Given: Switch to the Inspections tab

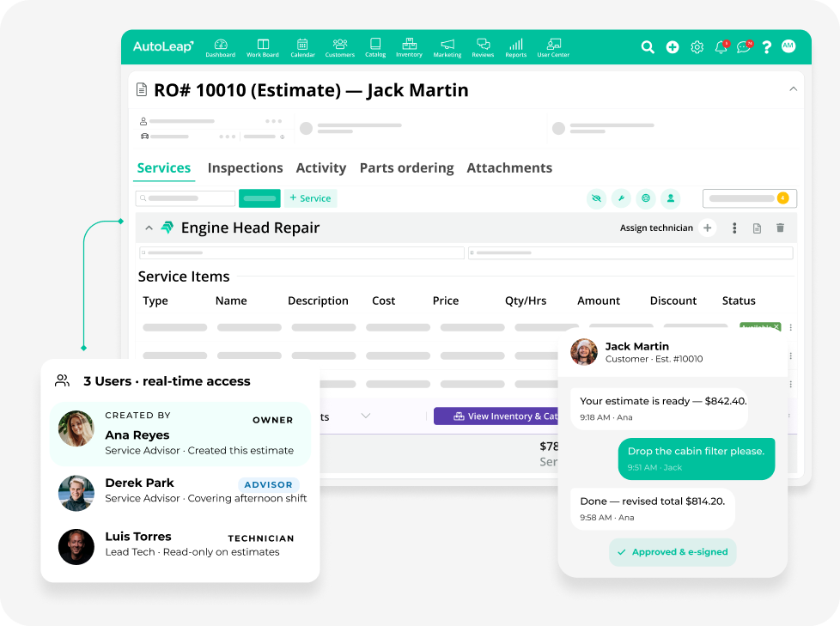Looking at the screenshot, I should click(246, 167).
